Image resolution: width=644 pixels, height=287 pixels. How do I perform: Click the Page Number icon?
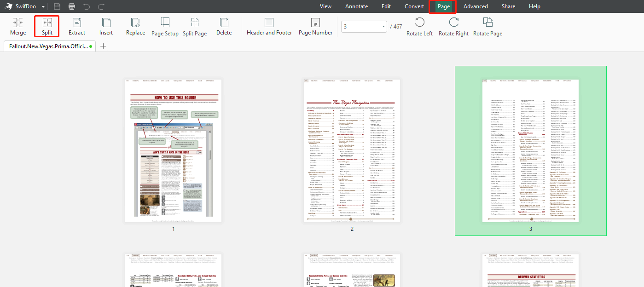(x=315, y=23)
